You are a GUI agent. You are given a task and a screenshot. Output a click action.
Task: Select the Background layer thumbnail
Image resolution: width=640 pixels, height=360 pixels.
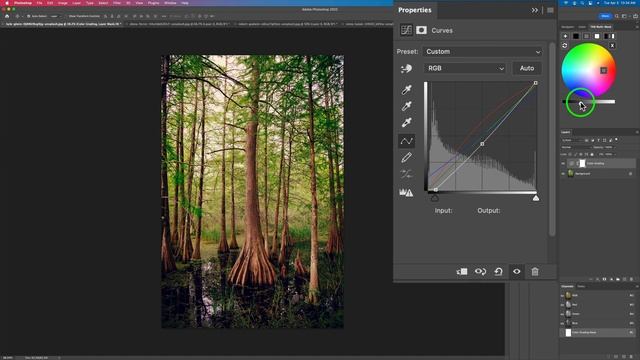571,174
